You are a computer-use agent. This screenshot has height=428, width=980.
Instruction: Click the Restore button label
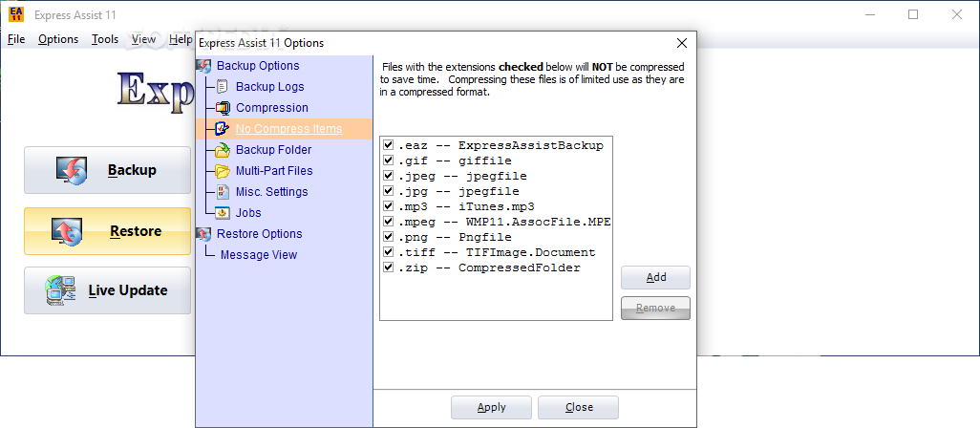136,231
